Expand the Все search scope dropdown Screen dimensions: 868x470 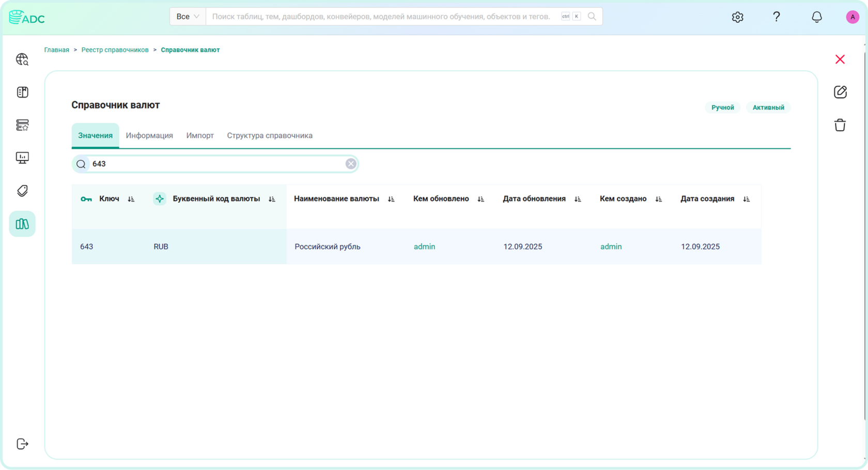(x=188, y=17)
